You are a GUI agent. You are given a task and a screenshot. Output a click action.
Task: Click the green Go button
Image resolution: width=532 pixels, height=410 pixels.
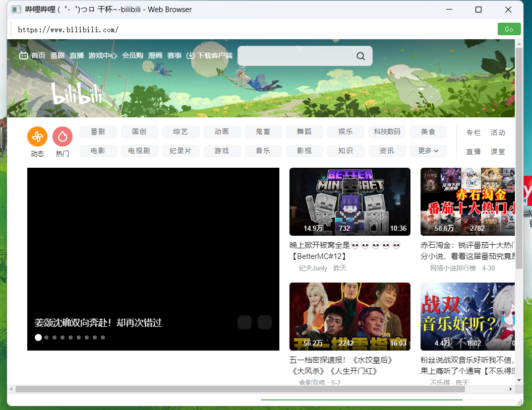click(509, 29)
